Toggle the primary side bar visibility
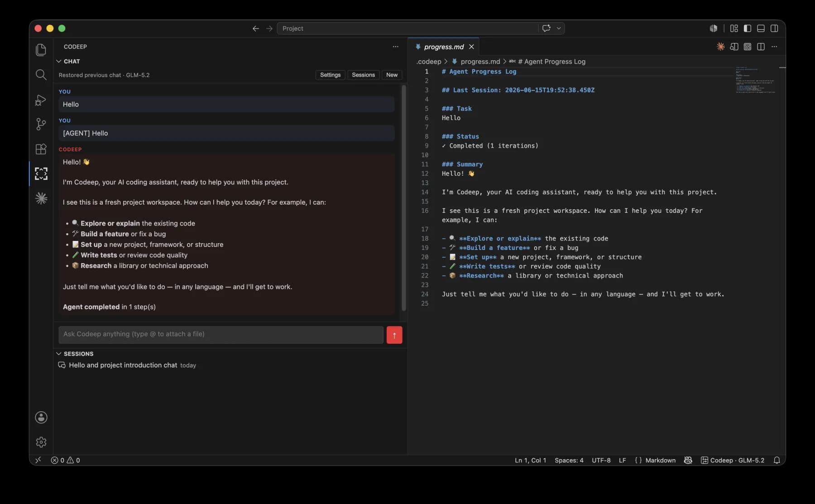This screenshot has height=504, width=815. 748,29
